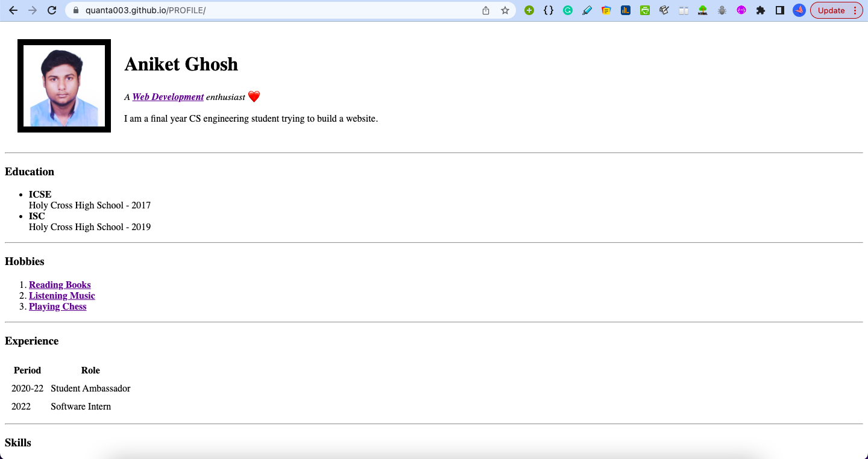Screen dimensions: 868x459
Task: Open the bar chart extension
Action: (x=626, y=10)
